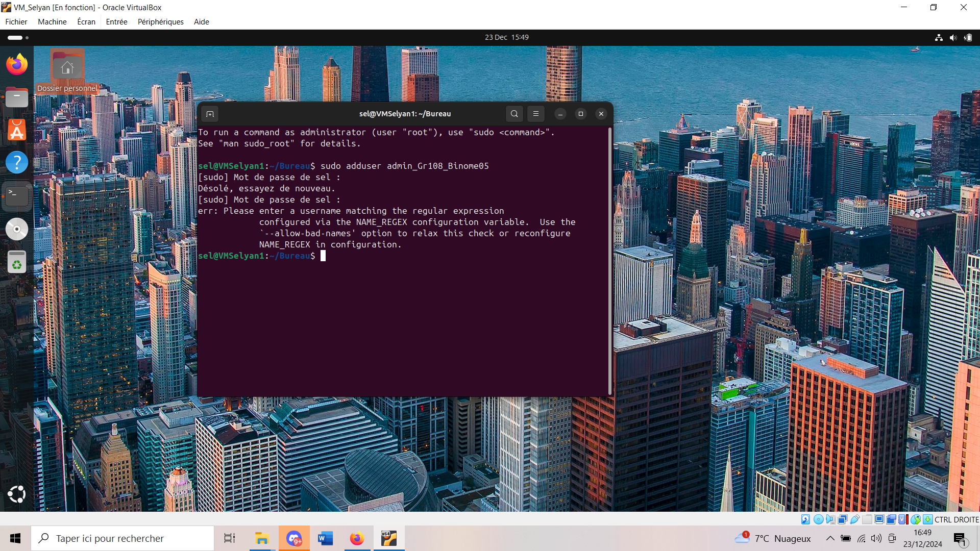Image resolution: width=980 pixels, height=551 pixels.
Task: Click the terminal window title bar text
Action: point(405,114)
